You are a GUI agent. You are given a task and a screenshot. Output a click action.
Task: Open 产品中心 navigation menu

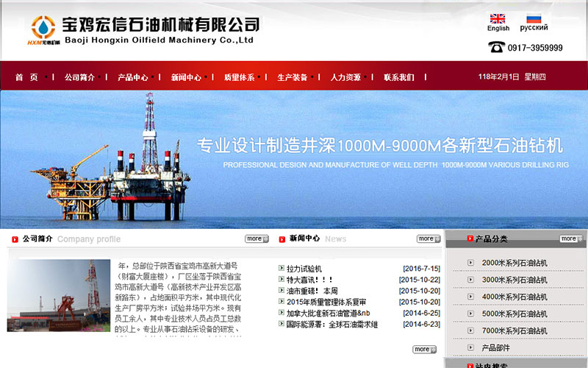click(x=133, y=77)
